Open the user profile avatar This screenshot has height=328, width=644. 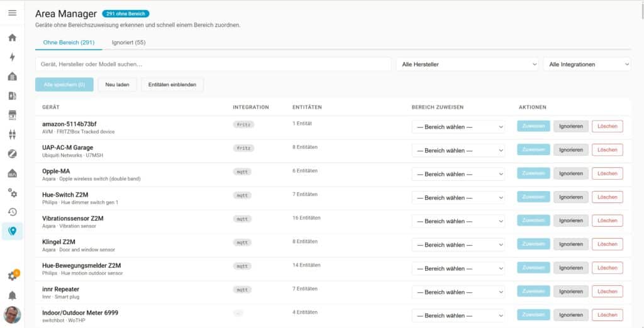13,315
